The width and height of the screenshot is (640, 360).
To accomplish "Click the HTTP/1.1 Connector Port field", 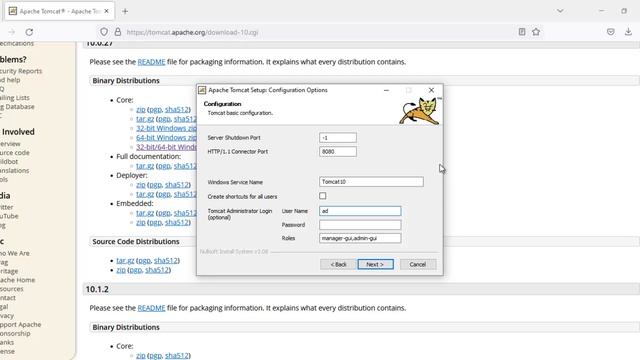I will 338,151.
